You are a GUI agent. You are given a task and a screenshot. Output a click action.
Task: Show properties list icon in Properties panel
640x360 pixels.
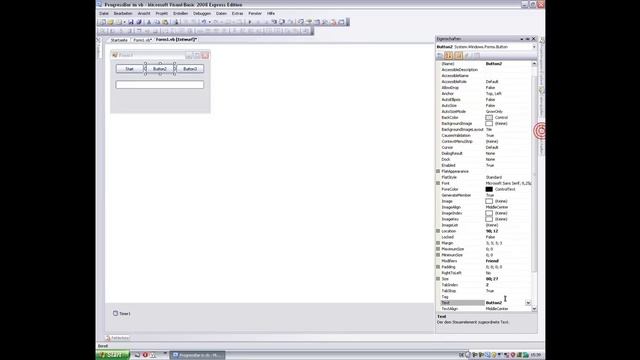pyautogui.click(x=458, y=56)
